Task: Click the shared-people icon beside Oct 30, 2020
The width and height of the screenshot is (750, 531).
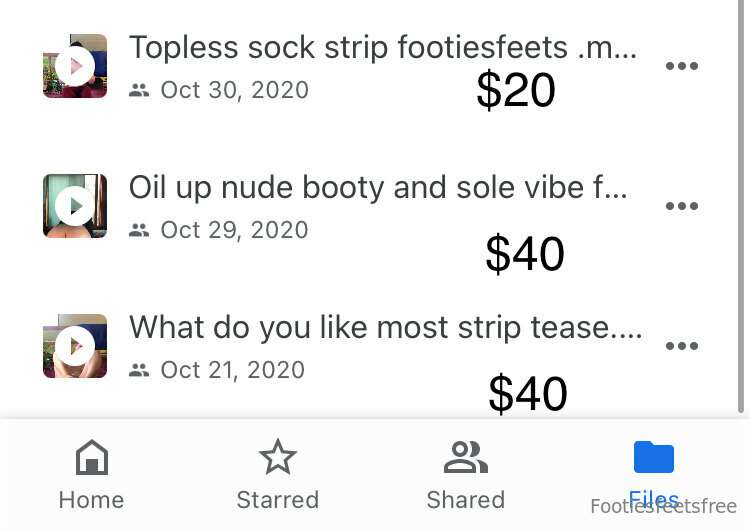Action: 139,90
